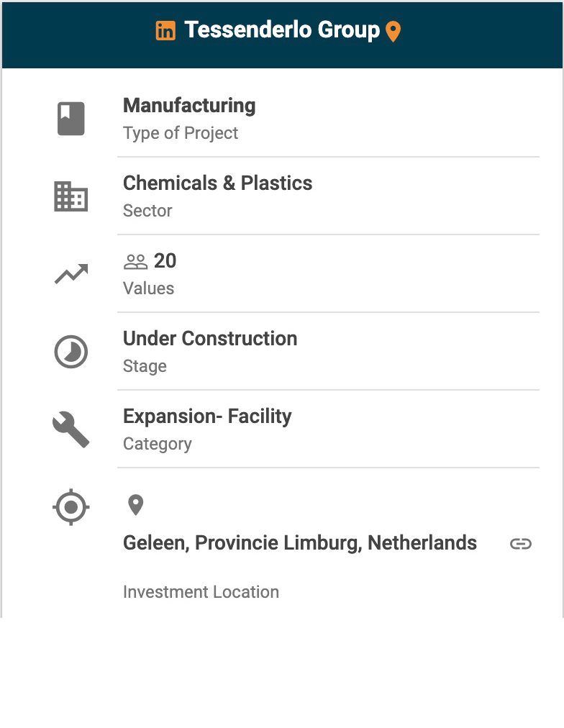This screenshot has height=728, width=564.
Task: Click the target crosshair icon for Investment Location
Action: (71, 507)
